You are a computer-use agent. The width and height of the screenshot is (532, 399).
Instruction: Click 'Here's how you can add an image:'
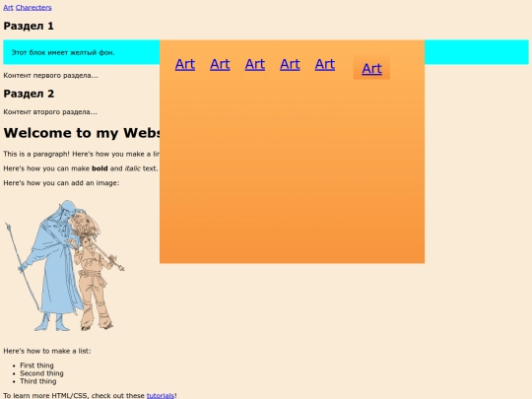[x=61, y=183]
